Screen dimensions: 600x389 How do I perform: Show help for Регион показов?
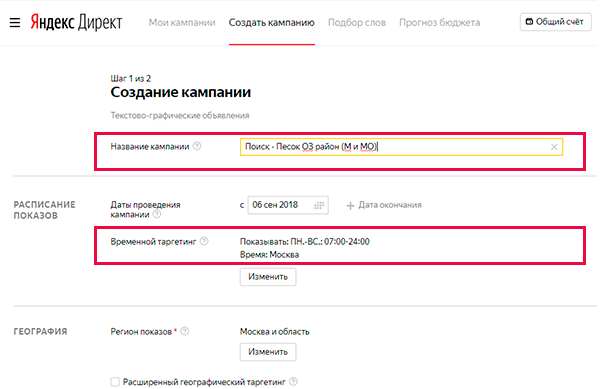(184, 331)
